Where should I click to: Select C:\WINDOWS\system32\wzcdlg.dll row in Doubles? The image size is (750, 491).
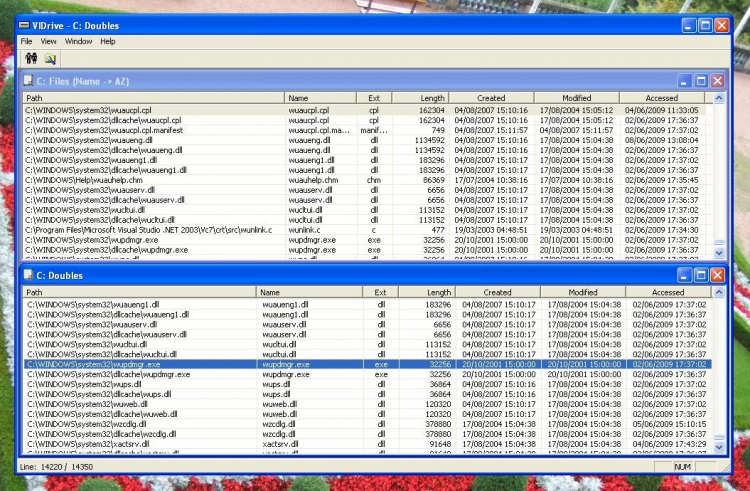[368, 424]
